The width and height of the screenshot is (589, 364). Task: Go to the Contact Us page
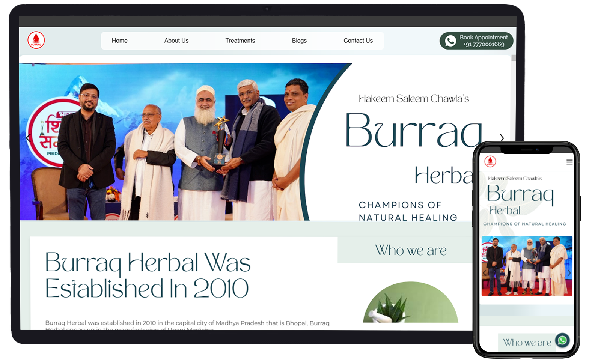click(358, 41)
